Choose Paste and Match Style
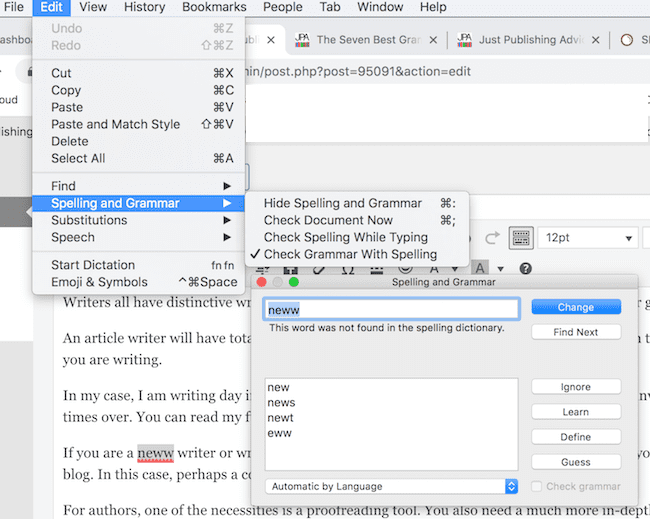Image resolution: width=650 pixels, height=519 pixels. click(x=138, y=124)
